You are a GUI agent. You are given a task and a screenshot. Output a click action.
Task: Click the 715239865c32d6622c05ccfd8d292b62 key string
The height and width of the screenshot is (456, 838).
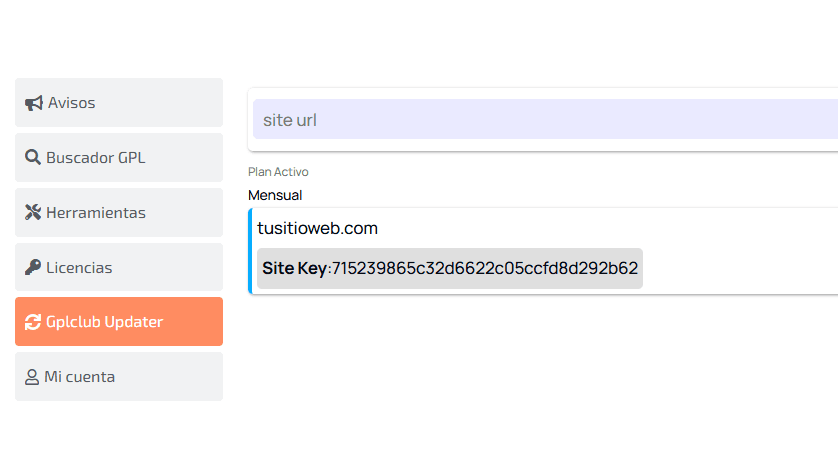coord(485,269)
